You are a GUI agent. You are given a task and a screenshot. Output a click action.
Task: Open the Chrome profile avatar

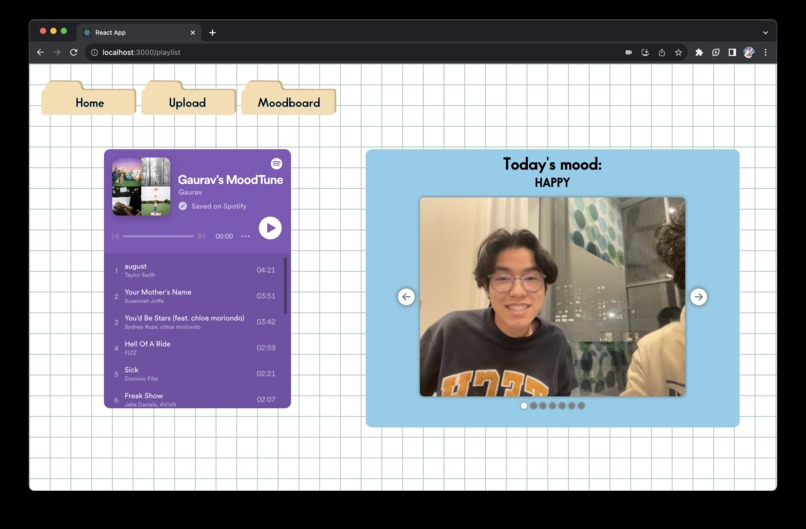coord(749,52)
